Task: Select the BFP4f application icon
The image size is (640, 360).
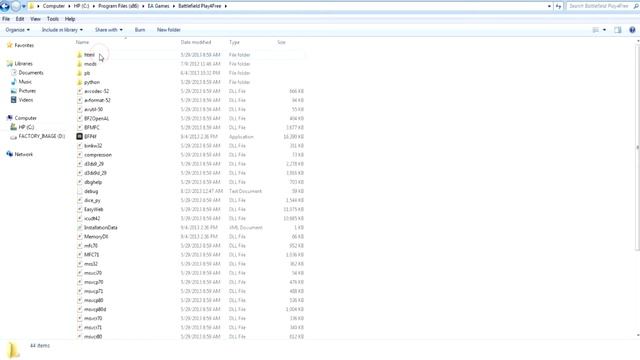Action: [80, 136]
